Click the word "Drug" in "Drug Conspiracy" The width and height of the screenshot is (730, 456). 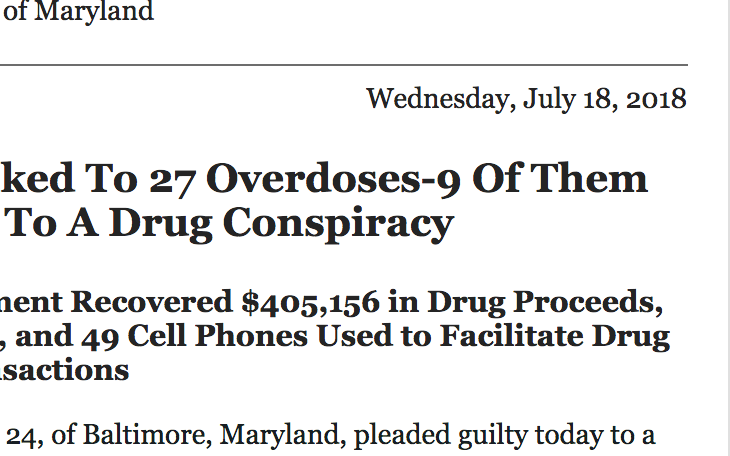click(160, 223)
